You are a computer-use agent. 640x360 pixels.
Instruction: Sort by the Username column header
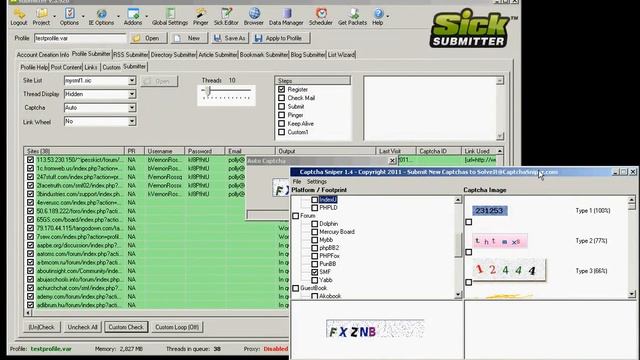coord(164,151)
